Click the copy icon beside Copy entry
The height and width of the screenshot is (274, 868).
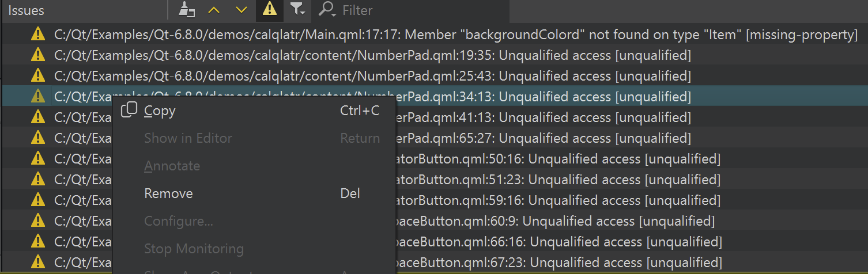[129, 110]
